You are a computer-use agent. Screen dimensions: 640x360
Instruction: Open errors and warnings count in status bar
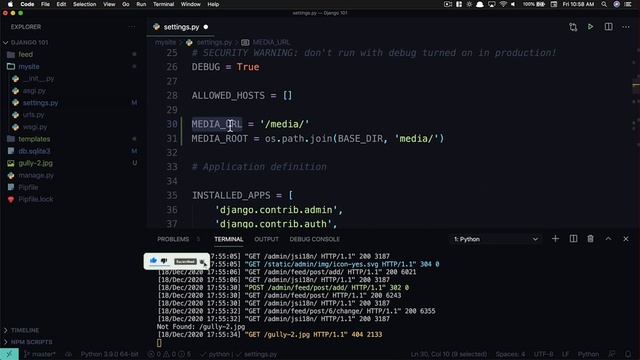169,354
